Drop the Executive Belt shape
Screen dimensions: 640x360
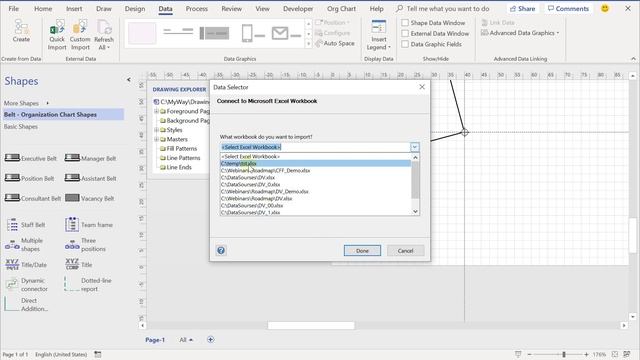pos(31,158)
